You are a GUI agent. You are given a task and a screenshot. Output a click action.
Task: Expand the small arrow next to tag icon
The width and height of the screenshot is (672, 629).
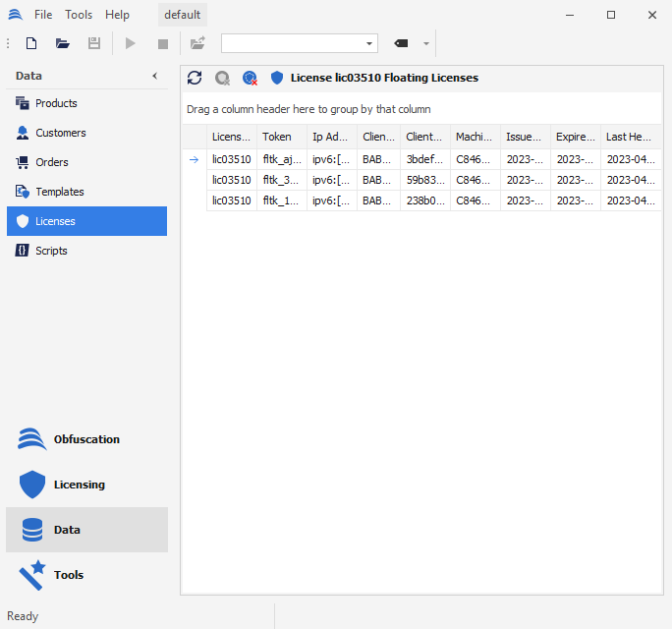[x=425, y=43]
